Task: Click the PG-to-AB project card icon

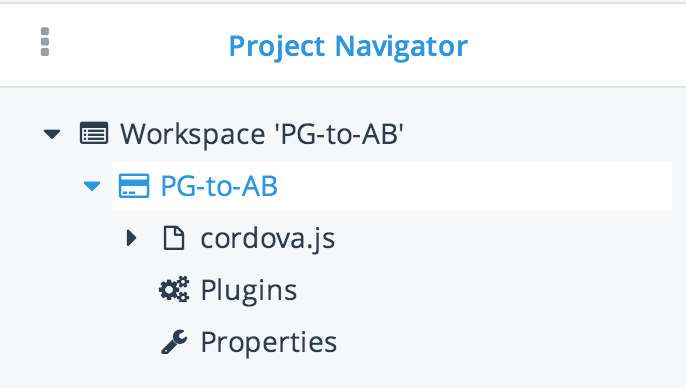Action: (x=134, y=186)
